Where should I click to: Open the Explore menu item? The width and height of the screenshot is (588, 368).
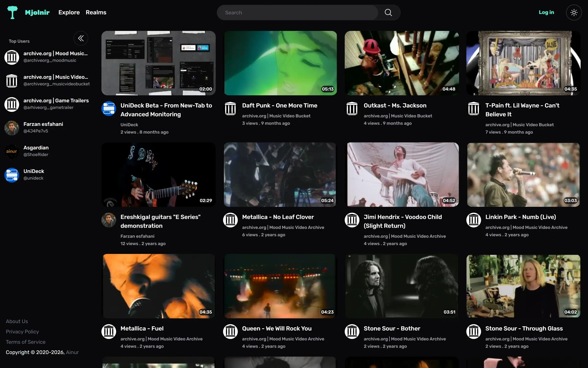click(69, 12)
